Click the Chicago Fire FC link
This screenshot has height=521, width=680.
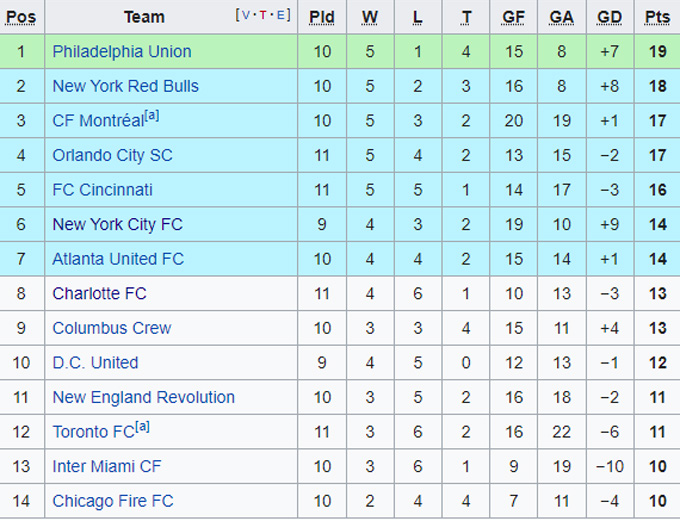[x=112, y=501]
